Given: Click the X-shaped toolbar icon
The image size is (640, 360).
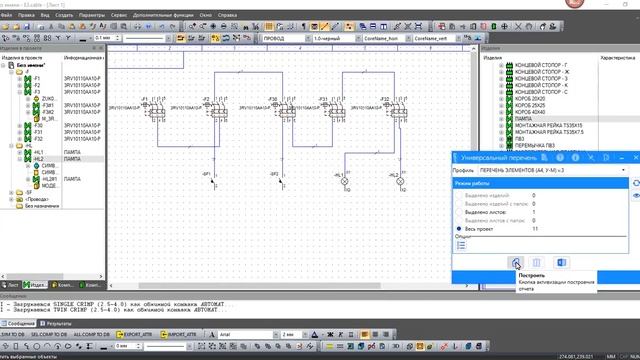Looking at the screenshot, I should tap(518, 27).
